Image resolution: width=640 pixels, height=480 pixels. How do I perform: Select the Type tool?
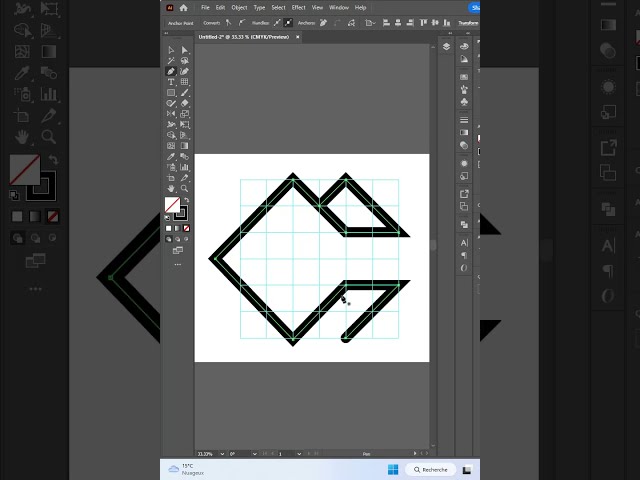[x=171, y=82]
